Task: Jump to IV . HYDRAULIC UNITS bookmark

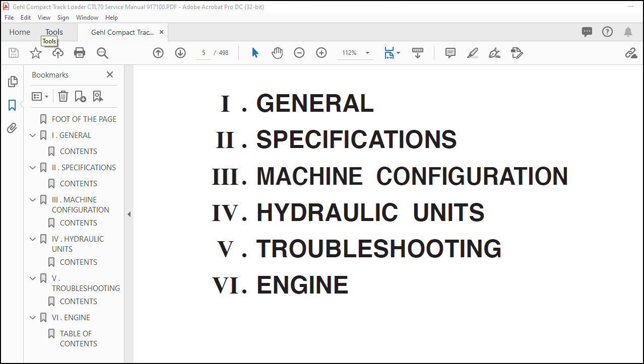Action: point(78,244)
